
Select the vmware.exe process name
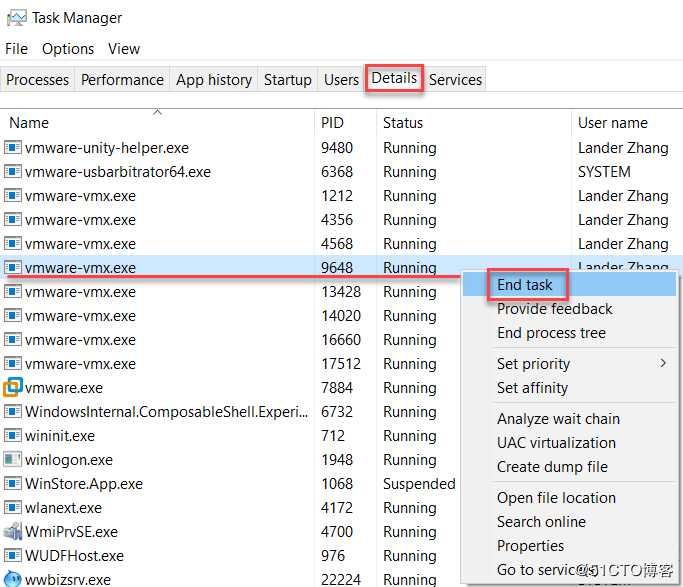point(64,388)
